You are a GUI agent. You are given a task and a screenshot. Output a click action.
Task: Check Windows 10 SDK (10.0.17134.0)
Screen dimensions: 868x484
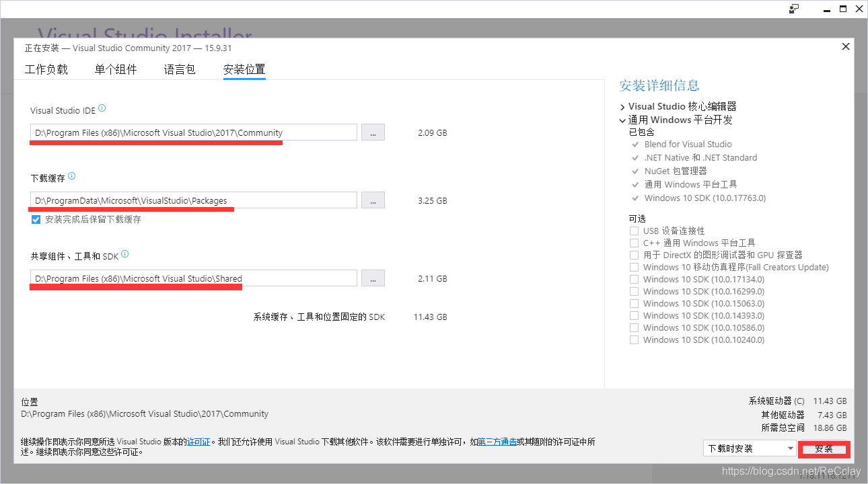pyautogui.click(x=634, y=279)
